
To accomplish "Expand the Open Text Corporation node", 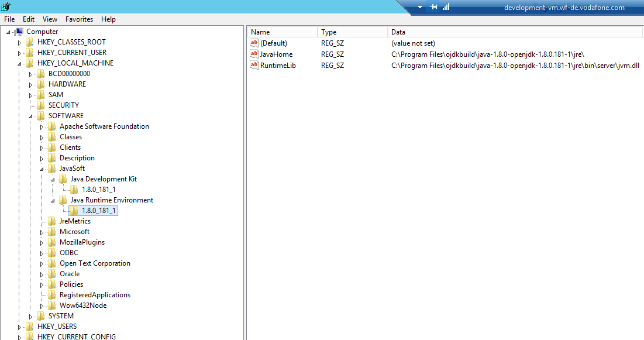I will pos(42,264).
